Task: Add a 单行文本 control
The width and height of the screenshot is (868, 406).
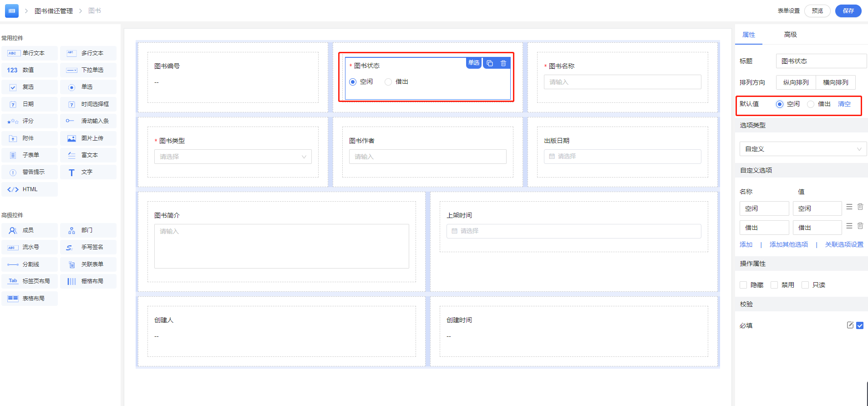Action: coord(30,53)
